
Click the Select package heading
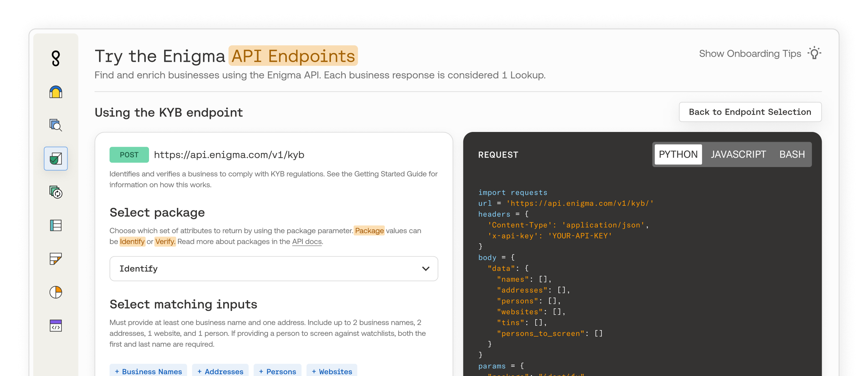coord(157,213)
